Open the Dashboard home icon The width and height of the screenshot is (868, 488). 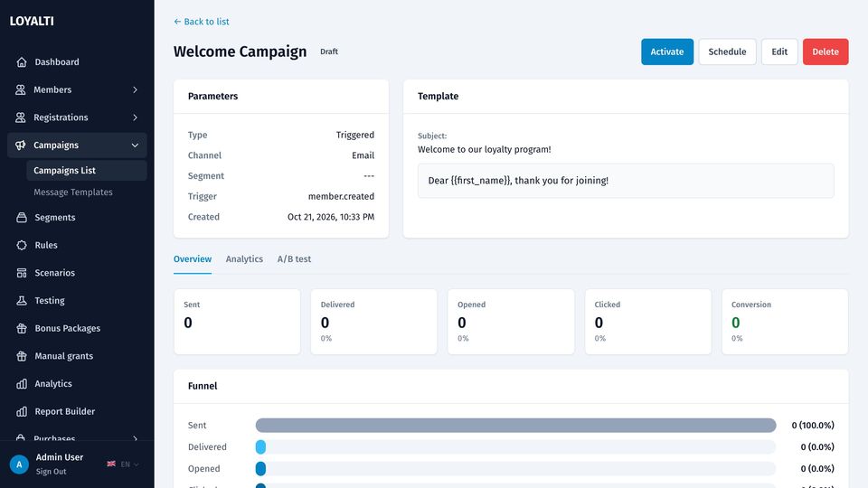pos(22,62)
